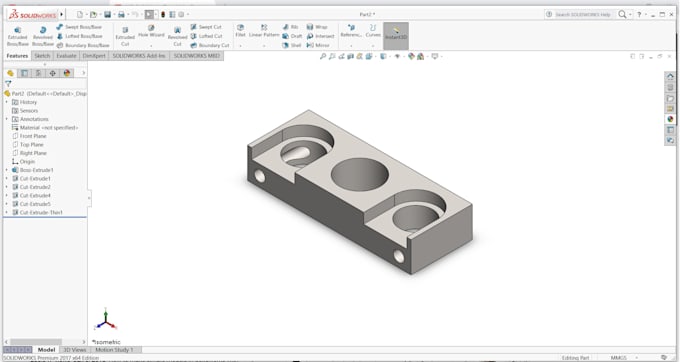Select the Linear Pattern tool
Image resolution: width=680 pixels, height=362 pixels.
(264, 31)
